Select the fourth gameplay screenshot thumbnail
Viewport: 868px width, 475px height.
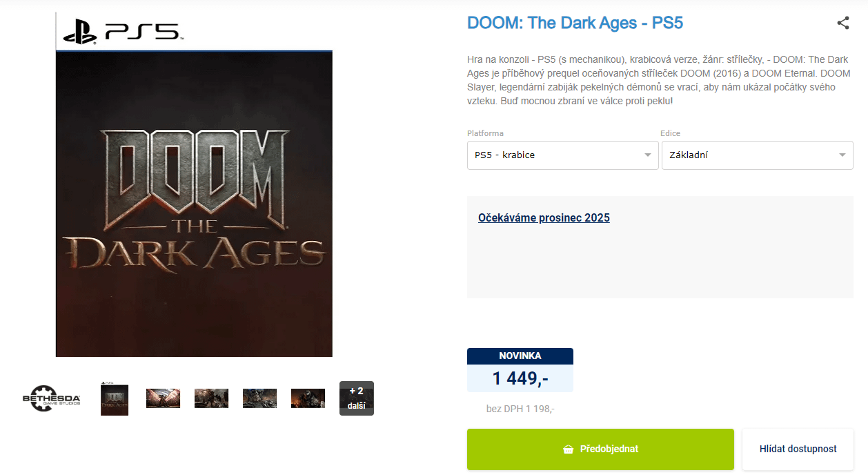click(x=308, y=398)
